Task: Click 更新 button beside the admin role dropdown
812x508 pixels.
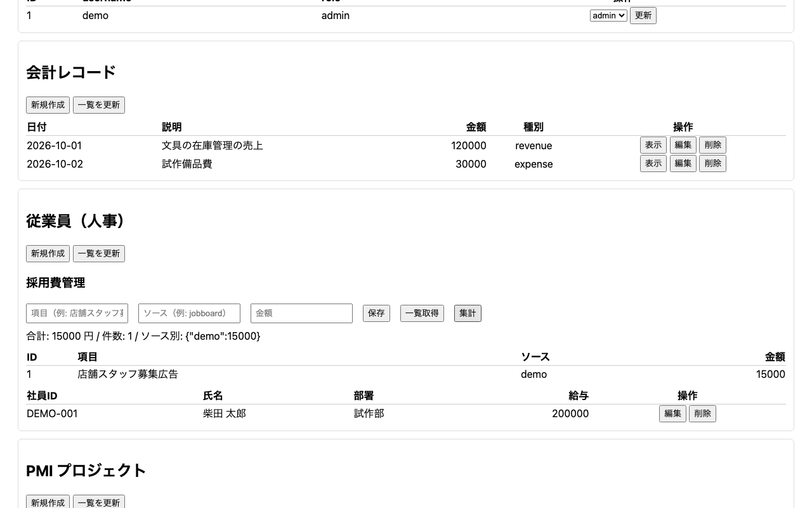Action: (x=643, y=15)
